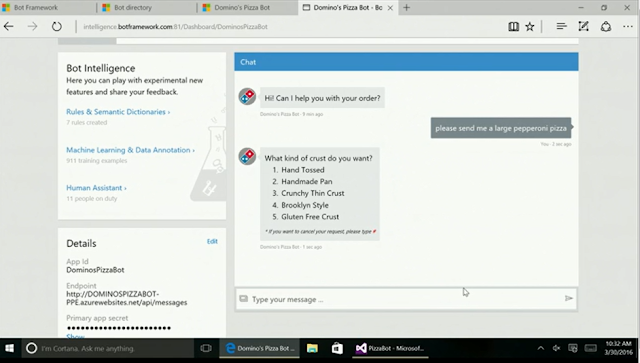Click Show under Primary app secret
The height and width of the screenshot is (363, 640).
(76, 336)
